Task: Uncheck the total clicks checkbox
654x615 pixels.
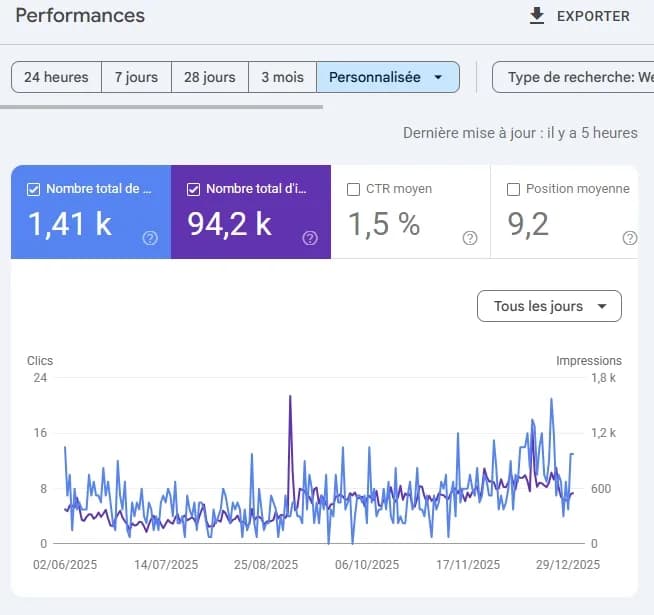Action: [33, 189]
